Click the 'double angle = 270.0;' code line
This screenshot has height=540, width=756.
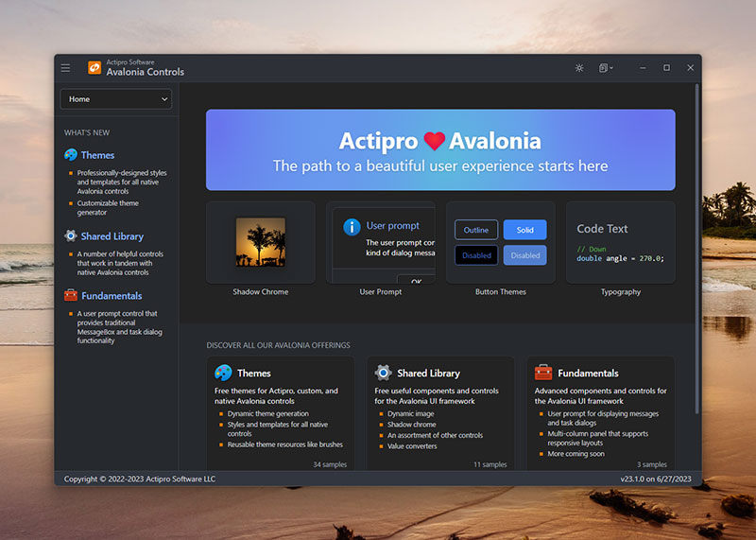(621, 259)
